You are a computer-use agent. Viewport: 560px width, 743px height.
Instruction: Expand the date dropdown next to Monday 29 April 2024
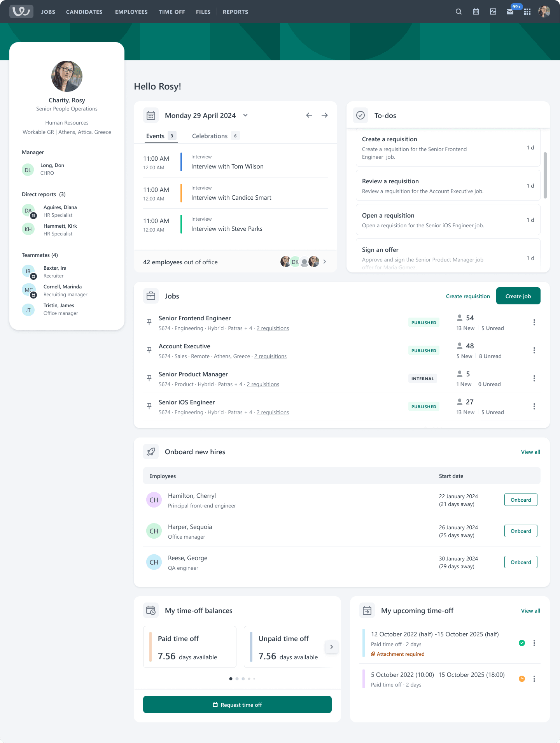pos(245,115)
